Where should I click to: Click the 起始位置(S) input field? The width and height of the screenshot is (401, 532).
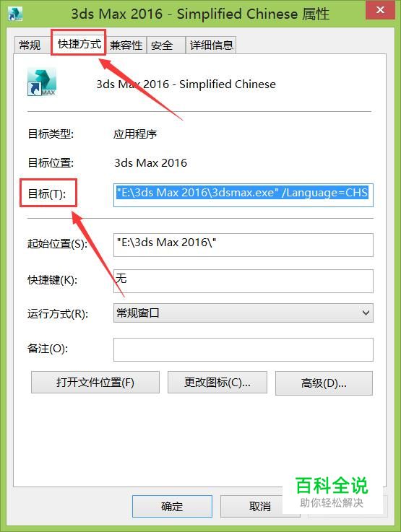point(243,245)
